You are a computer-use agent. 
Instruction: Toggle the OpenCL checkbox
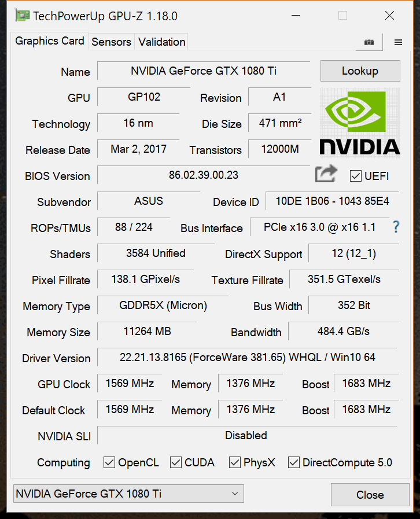click(109, 462)
